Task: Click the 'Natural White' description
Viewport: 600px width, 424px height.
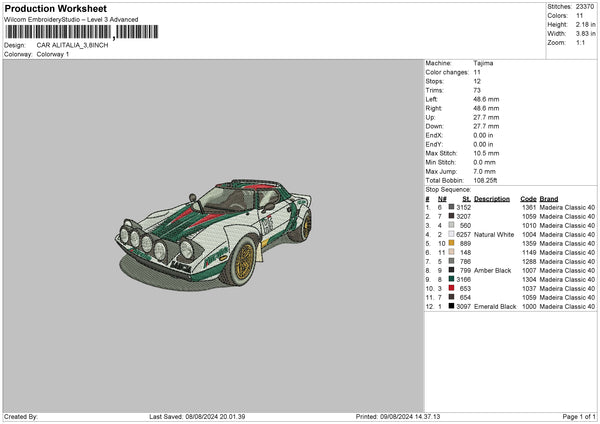Action: pyautogui.click(x=494, y=235)
